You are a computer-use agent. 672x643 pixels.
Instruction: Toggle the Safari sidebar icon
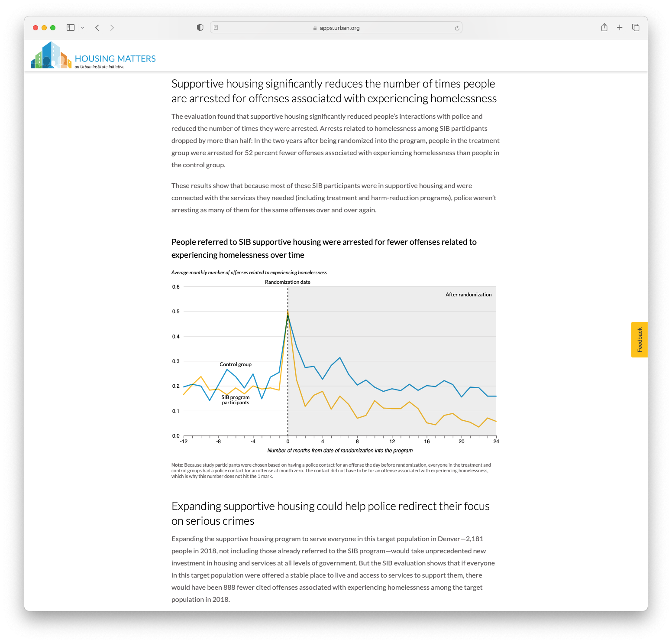pos(71,28)
